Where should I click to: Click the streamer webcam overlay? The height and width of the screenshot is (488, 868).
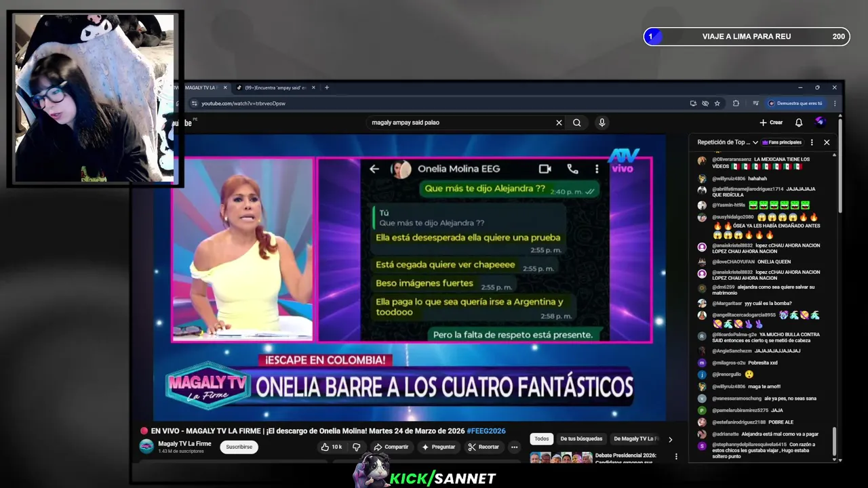[95, 99]
